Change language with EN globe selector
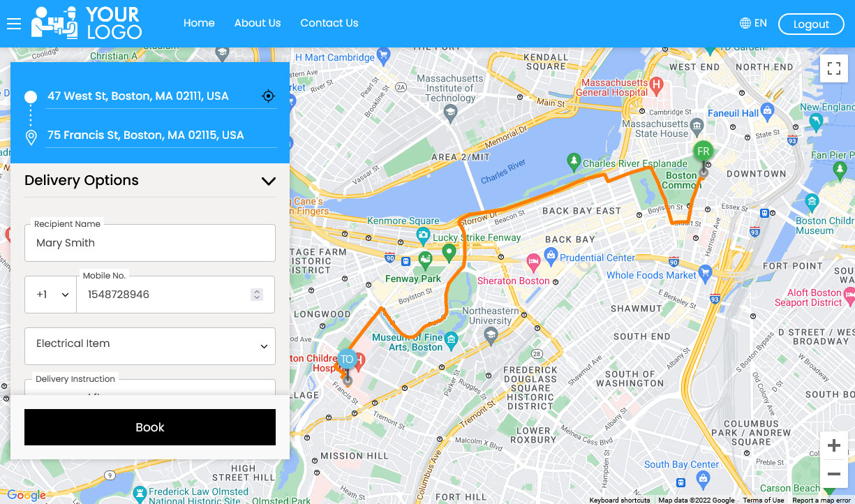This screenshot has width=855, height=504. 753,23
